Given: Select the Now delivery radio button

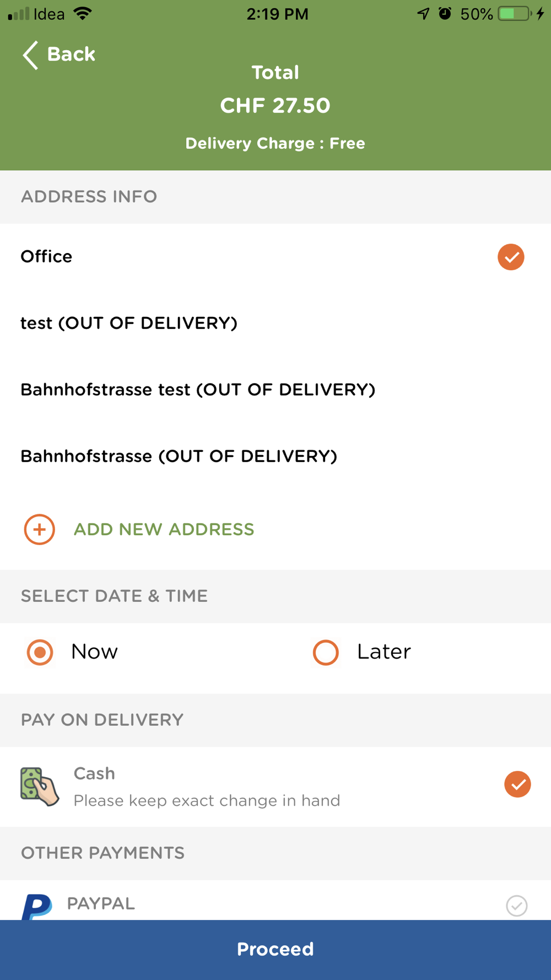Looking at the screenshot, I should point(40,653).
